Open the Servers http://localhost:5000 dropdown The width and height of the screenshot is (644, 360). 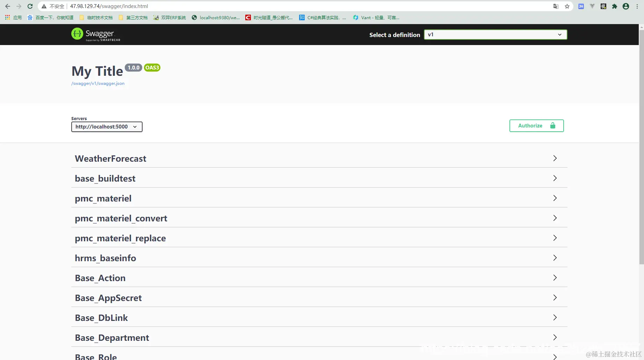pyautogui.click(x=107, y=127)
